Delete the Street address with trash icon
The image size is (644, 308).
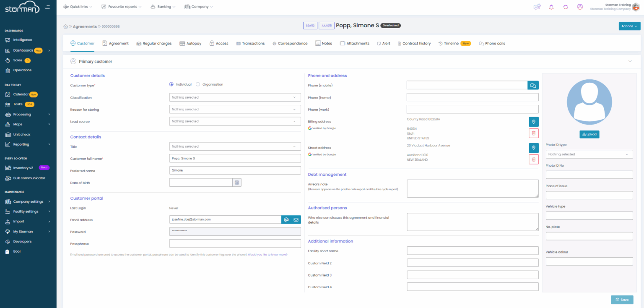pos(533,159)
